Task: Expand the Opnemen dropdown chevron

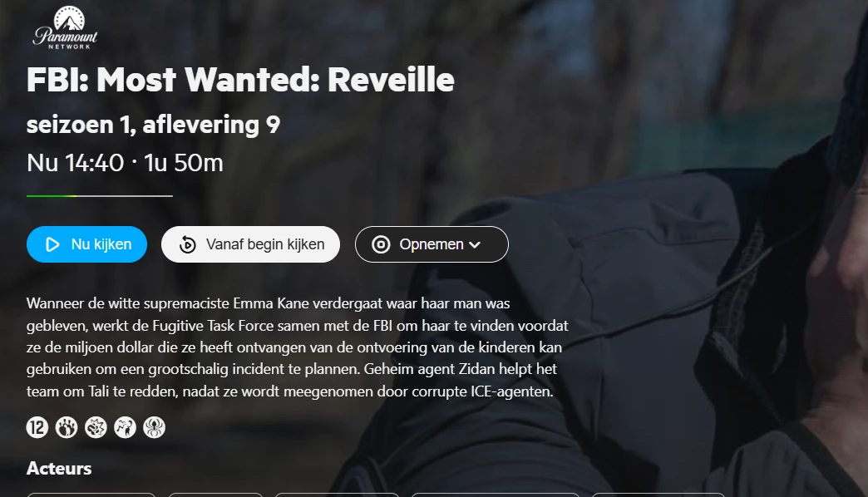Action: coord(475,244)
